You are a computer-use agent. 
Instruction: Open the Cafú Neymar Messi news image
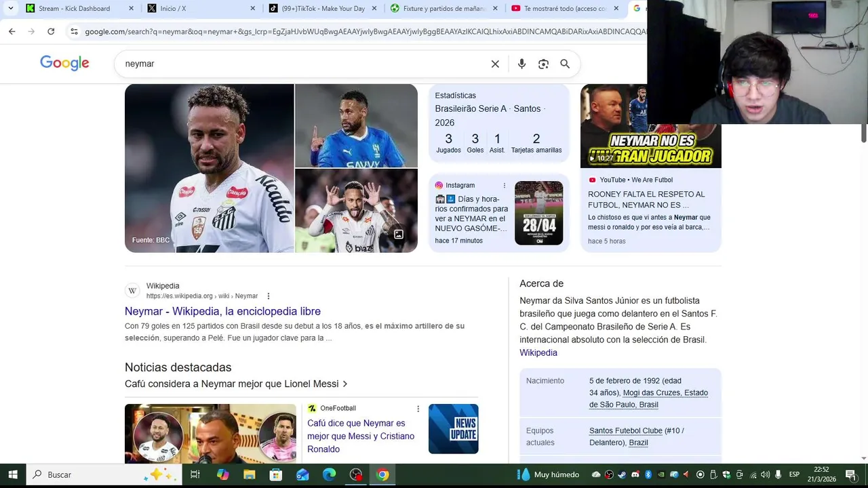click(x=210, y=434)
